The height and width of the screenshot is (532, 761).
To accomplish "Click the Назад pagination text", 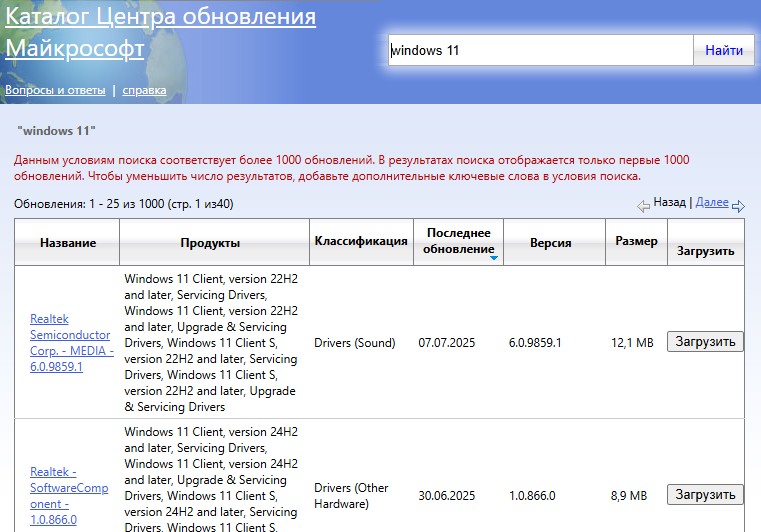I will coord(669,202).
